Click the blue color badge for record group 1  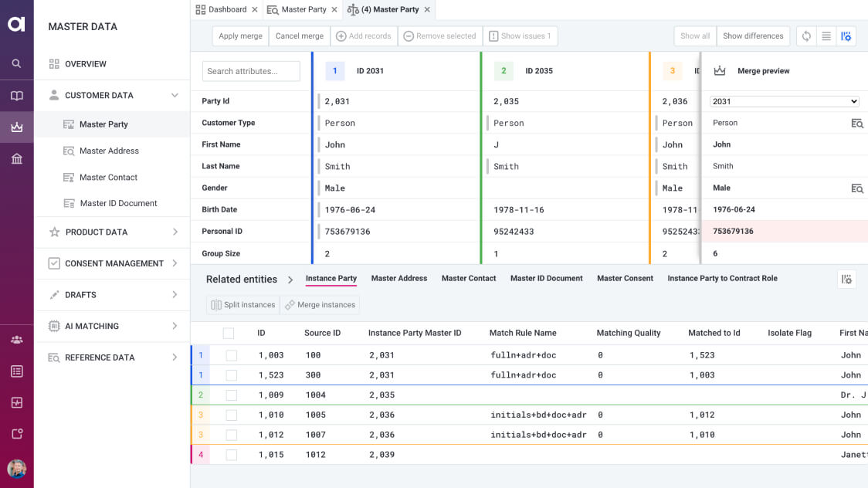[334, 70]
